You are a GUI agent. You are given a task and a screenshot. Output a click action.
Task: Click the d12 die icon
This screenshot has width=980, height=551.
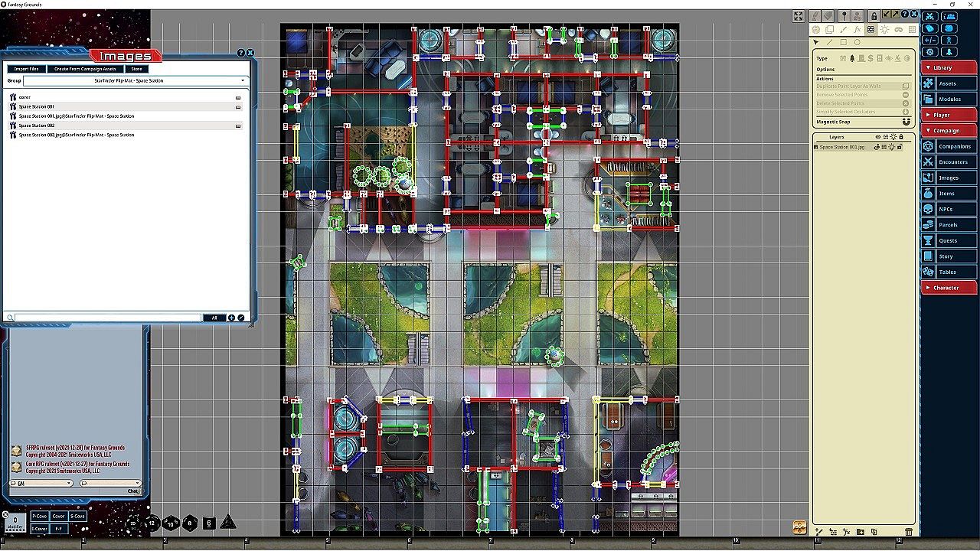[x=152, y=523]
